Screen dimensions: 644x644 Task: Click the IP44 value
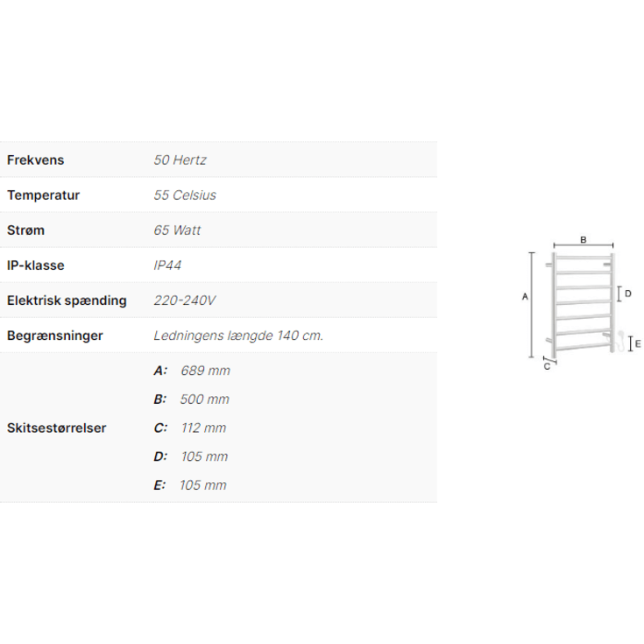[167, 265]
